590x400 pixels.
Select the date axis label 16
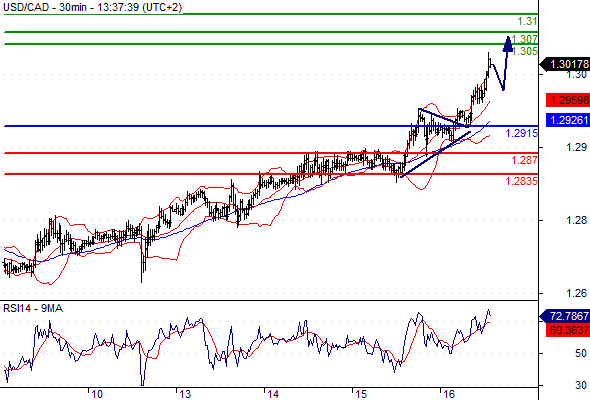(449, 394)
